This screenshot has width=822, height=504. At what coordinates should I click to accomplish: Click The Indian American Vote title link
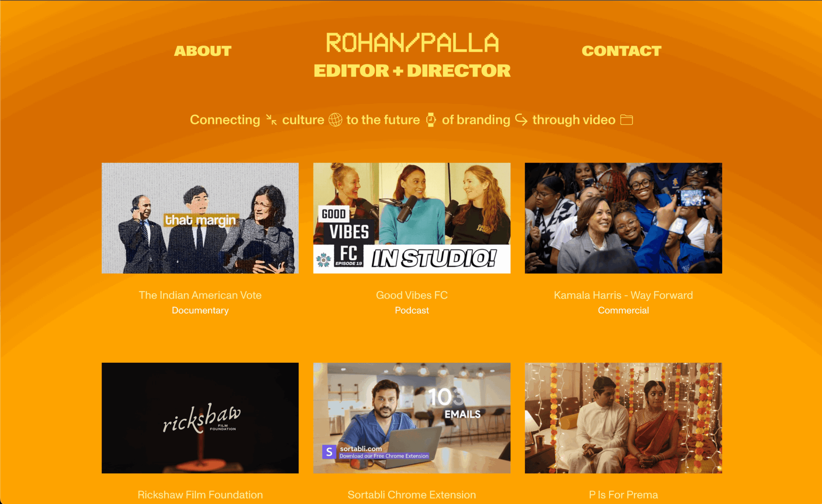200,295
